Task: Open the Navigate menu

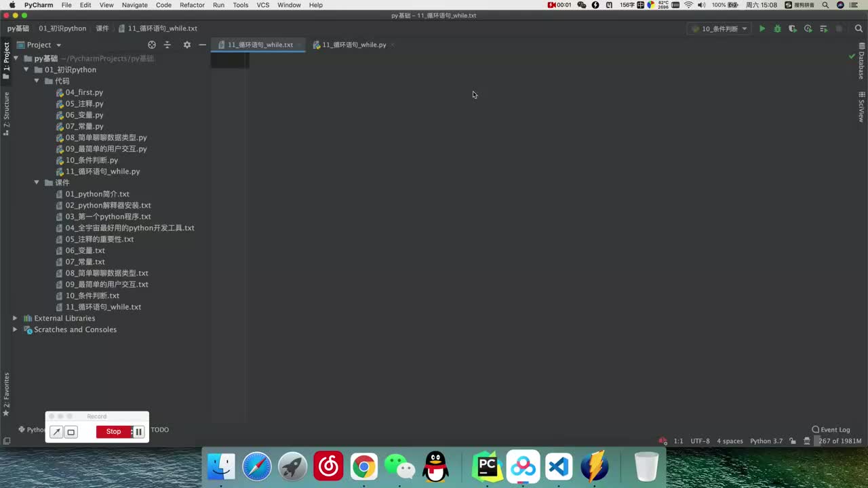Action: point(134,5)
